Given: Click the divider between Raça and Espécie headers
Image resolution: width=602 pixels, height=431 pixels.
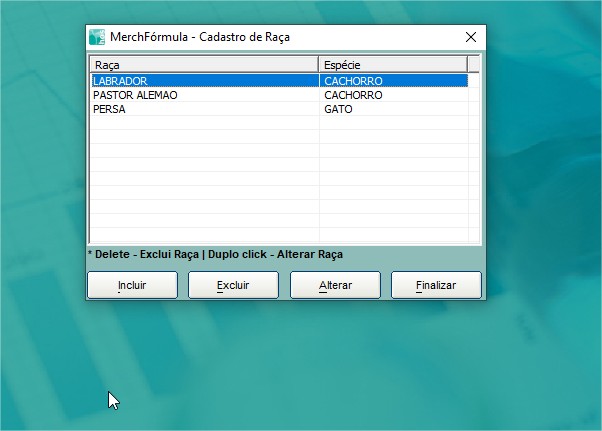Looking at the screenshot, I should [x=319, y=65].
